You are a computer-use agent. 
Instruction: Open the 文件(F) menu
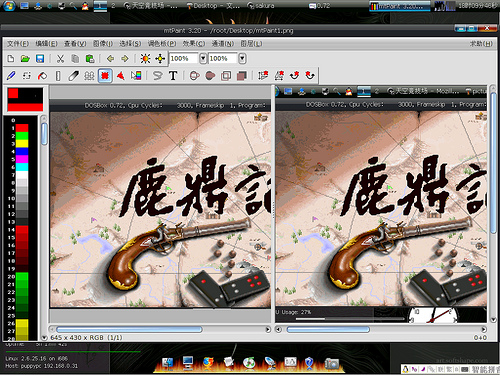[18, 44]
